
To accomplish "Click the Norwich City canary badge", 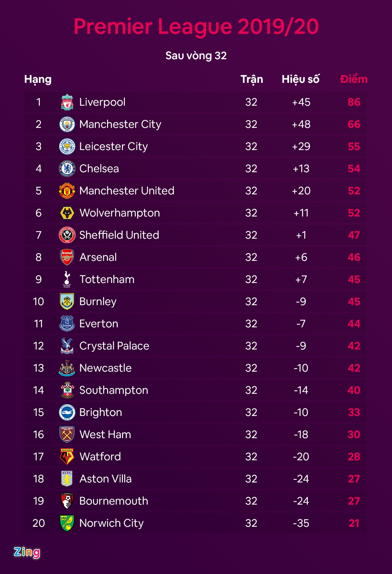I will [67, 523].
